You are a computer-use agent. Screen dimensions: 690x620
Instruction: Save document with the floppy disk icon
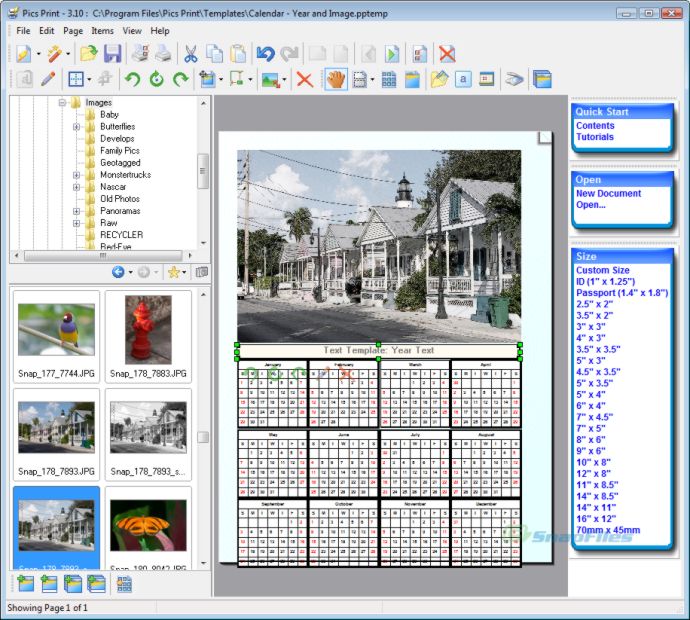coord(113,54)
